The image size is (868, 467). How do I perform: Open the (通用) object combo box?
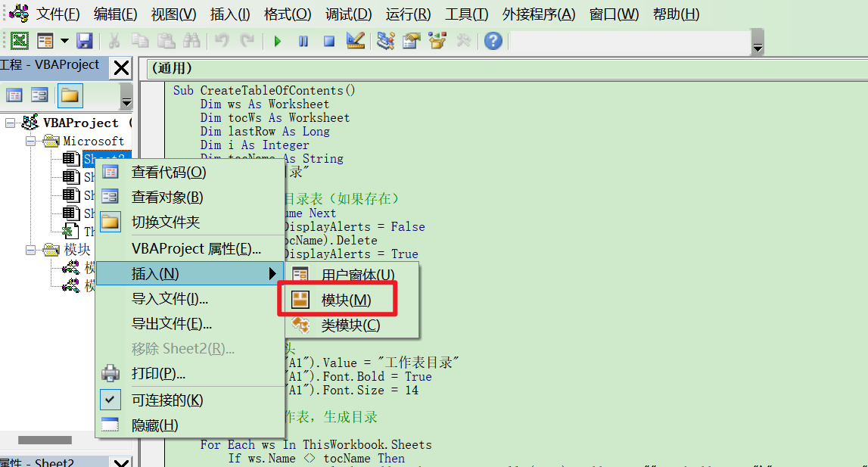(506, 68)
